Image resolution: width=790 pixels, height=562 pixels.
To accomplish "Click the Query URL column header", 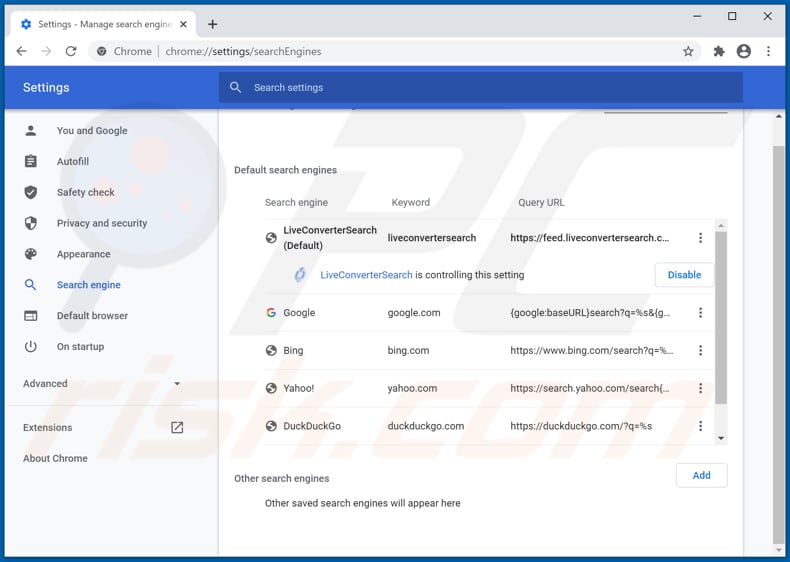I will tap(541, 203).
